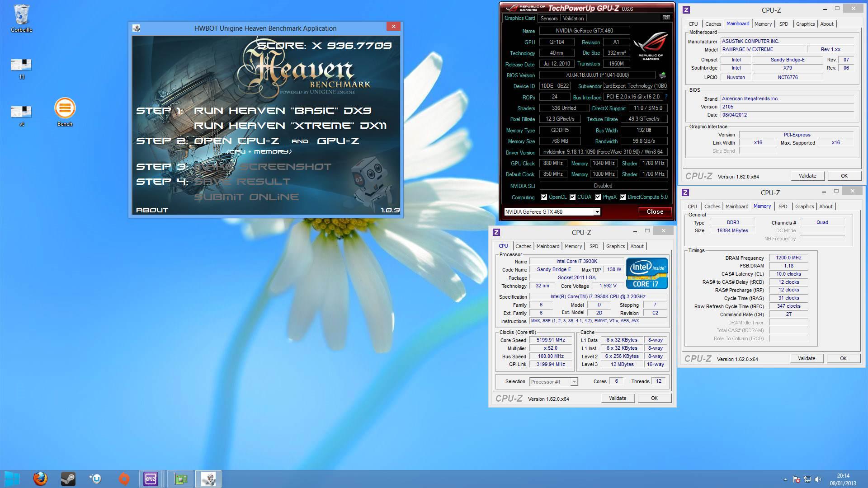Click the DRAM Frequency value 1200.0 MHz
Viewport: 868px width, 488px height.
coord(788,258)
